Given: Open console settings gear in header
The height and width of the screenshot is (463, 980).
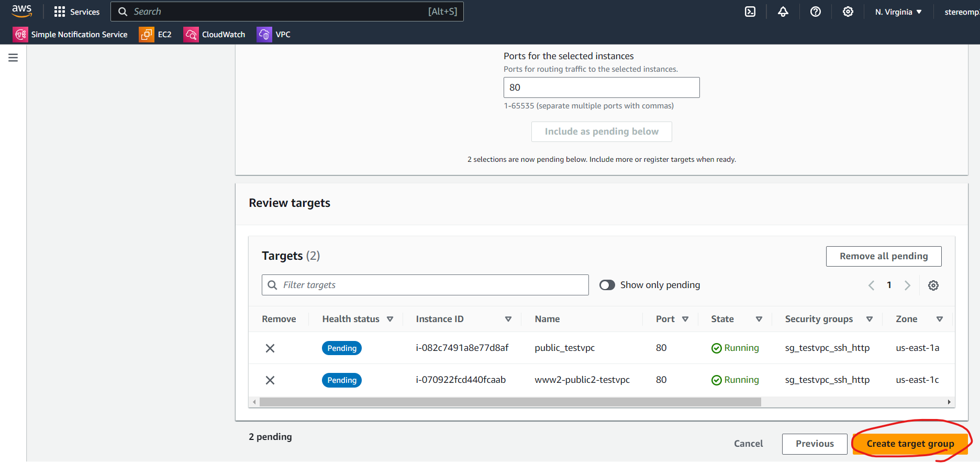Looking at the screenshot, I should coord(848,12).
